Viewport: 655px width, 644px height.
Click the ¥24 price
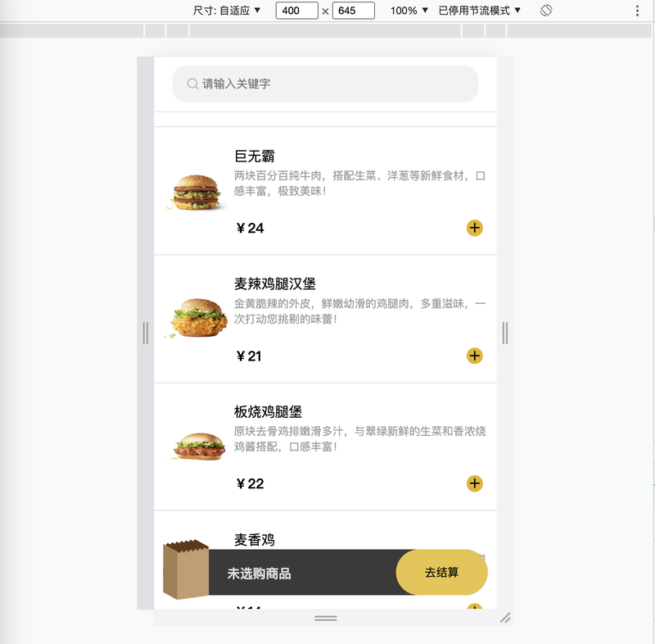[x=250, y=228]
